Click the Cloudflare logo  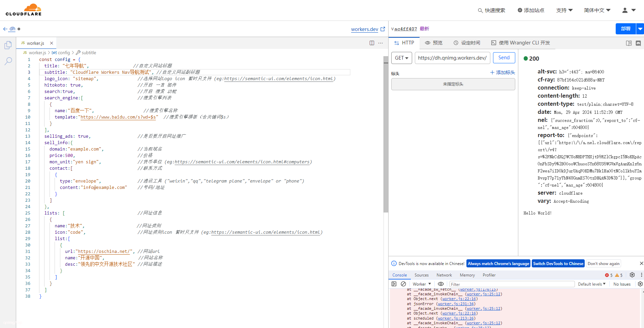(x=24, y=10)
